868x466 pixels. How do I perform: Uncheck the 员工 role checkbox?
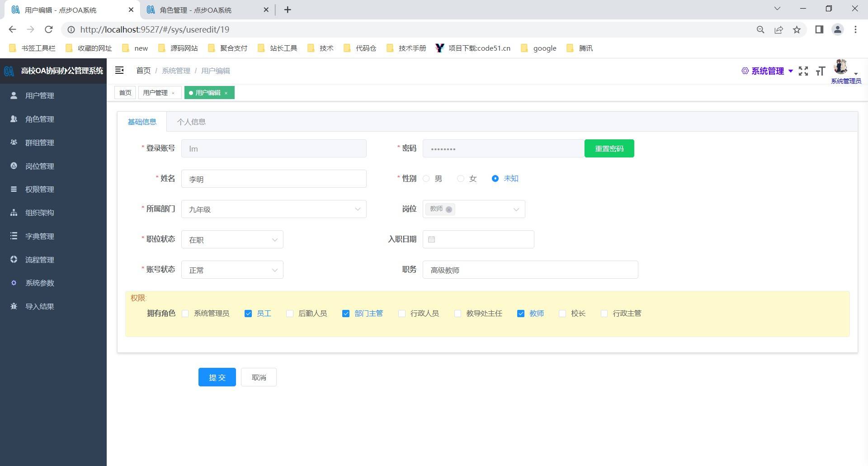(x=248, y=314)
